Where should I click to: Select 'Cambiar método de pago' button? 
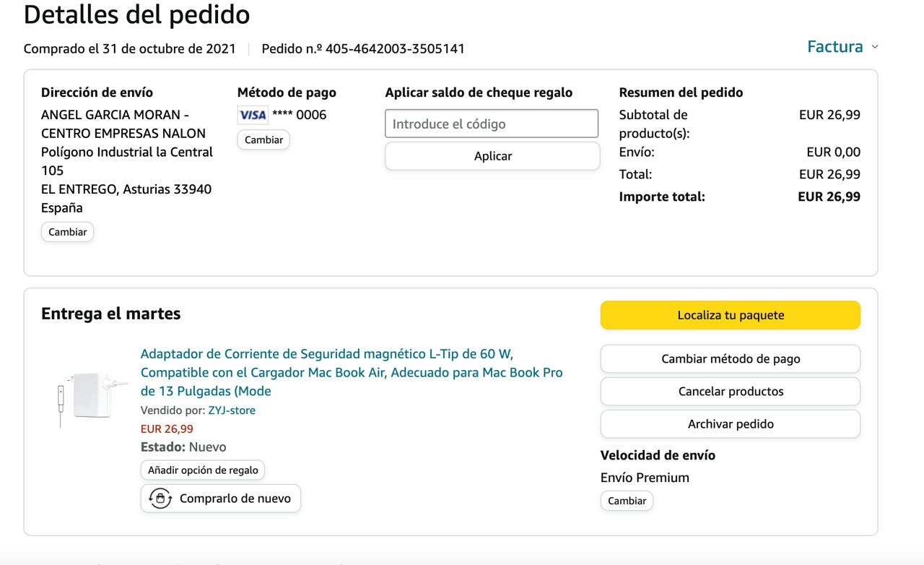tap(730, 359)
